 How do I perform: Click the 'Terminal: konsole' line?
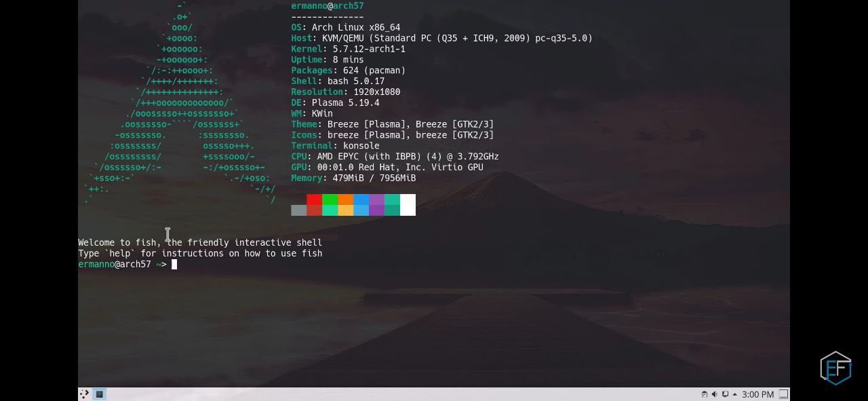[335, 146]
